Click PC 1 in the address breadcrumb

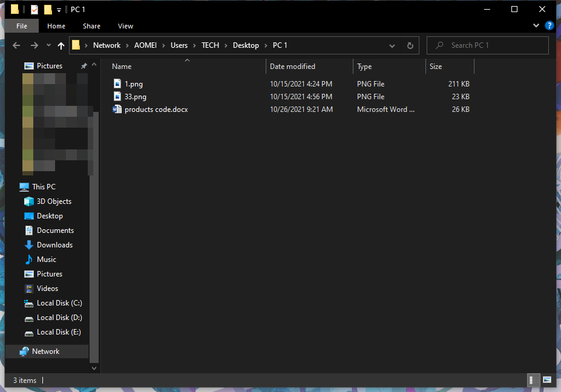click(x=280, y=45)
